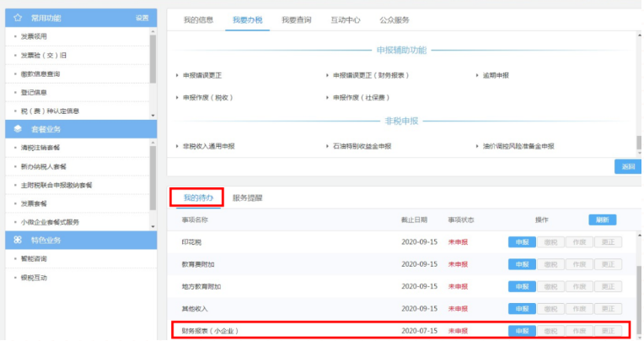Screen dimensions: 644x341
Task: Click 更正 in the 印花税 row
Action: click(608, 242)
